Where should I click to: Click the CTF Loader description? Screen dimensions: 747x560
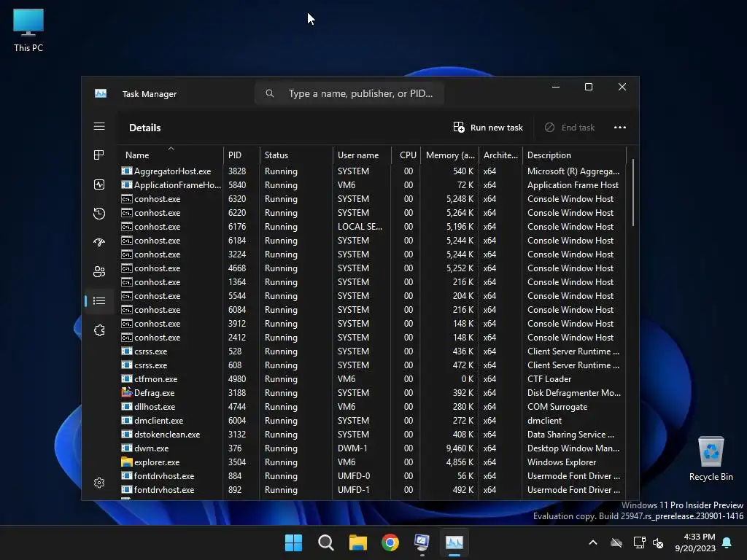point(549,379)
